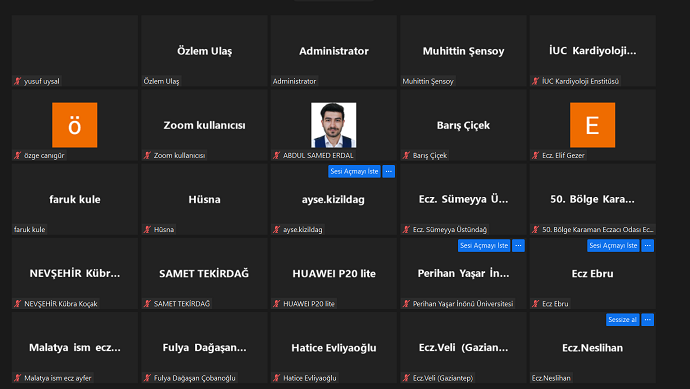Image resolution: width=690 pixels, height=389 pixels.
Task: Click muted mic icon beside HUAWEI P20 lite
Action: click(276, 304)
